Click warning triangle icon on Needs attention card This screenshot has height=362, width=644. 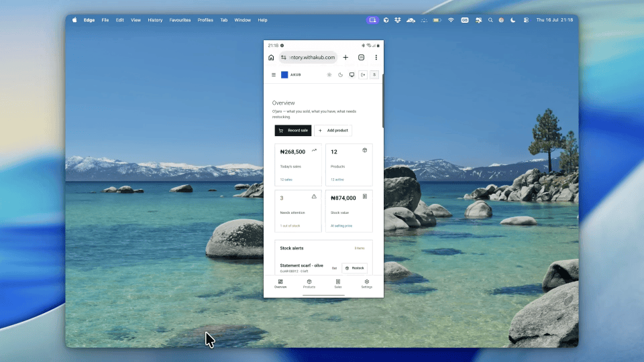pos(314,196)
